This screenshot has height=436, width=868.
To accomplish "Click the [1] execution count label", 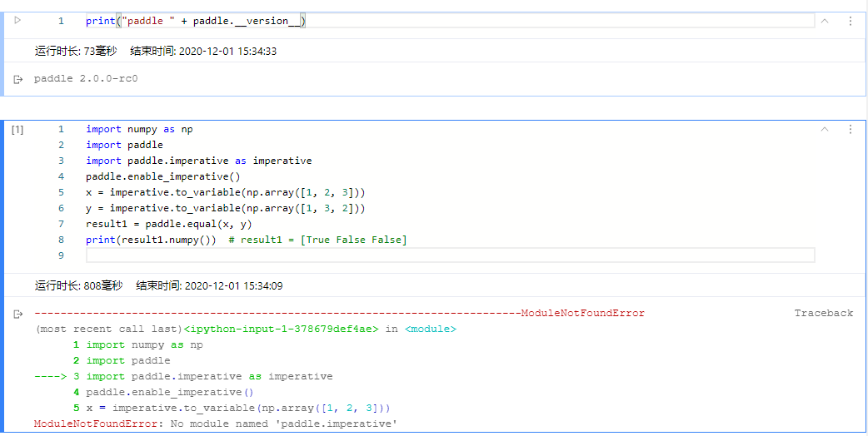I will (x=17, y=129).
